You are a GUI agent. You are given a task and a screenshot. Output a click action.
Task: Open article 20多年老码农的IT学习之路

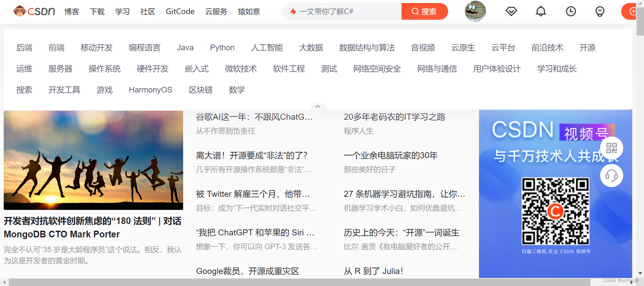[394, 117]
